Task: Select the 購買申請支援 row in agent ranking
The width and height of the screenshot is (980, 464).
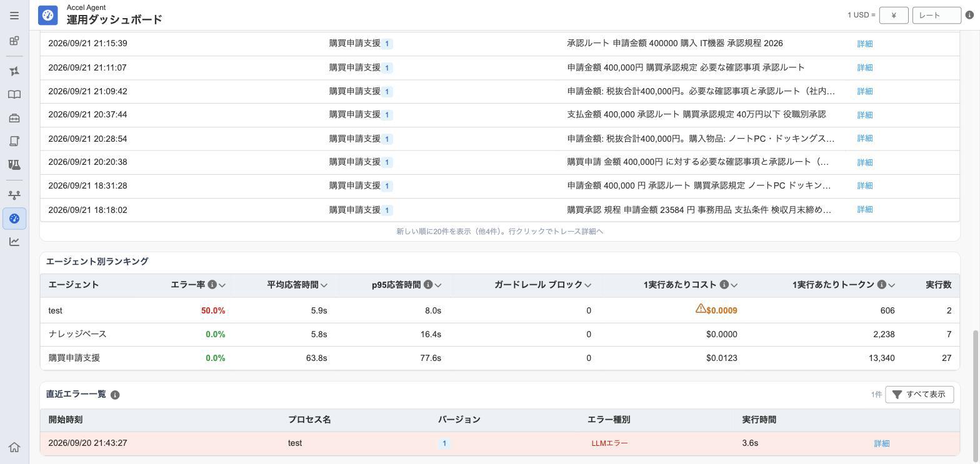Action: [500, 358]
